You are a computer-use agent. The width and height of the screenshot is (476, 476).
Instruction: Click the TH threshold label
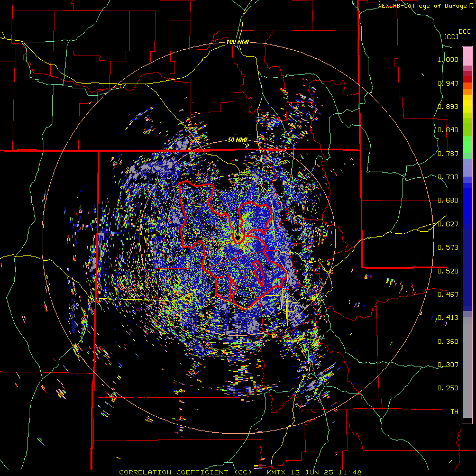click(x=454, y=412)
